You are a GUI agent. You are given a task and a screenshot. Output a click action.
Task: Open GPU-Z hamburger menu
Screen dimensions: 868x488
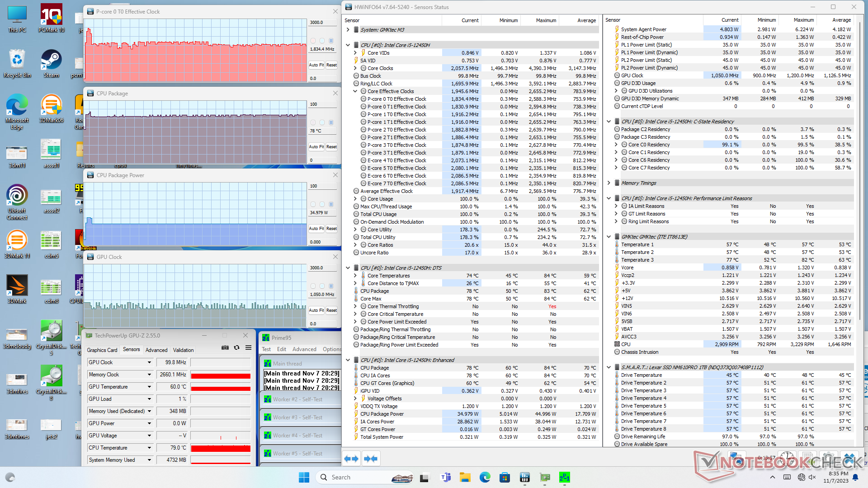(248, 347)
